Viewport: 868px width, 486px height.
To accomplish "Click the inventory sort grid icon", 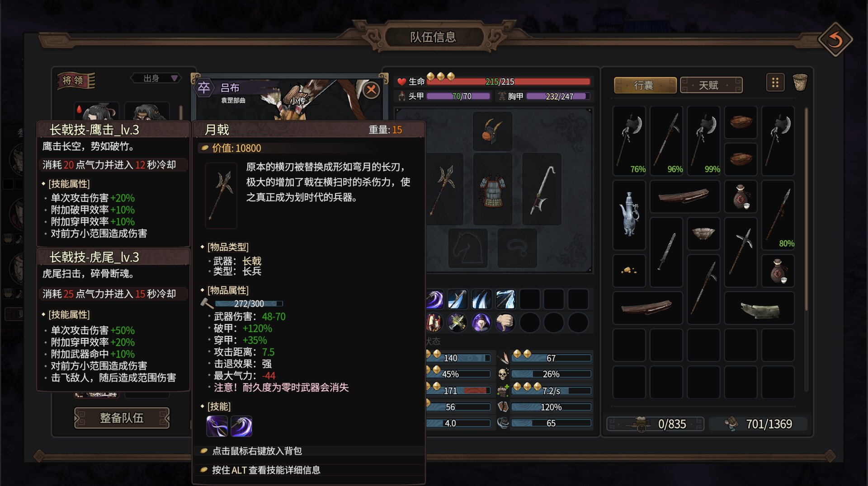I will point(775,83).
